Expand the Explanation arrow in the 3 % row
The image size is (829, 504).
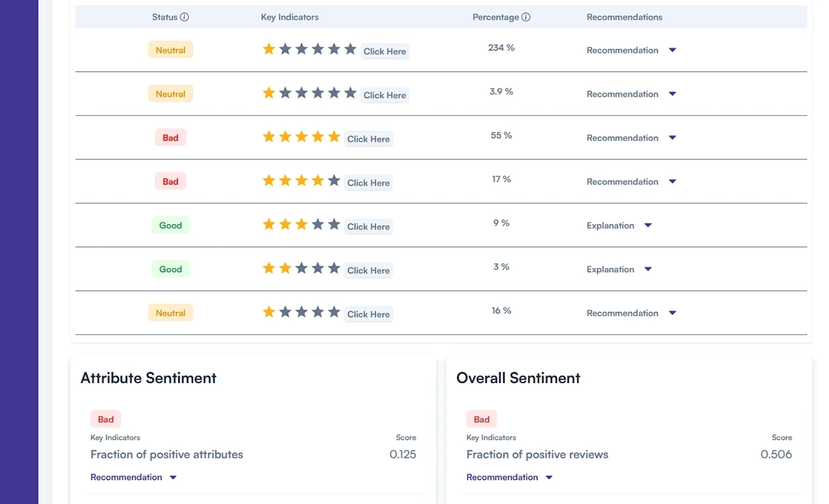648,269
